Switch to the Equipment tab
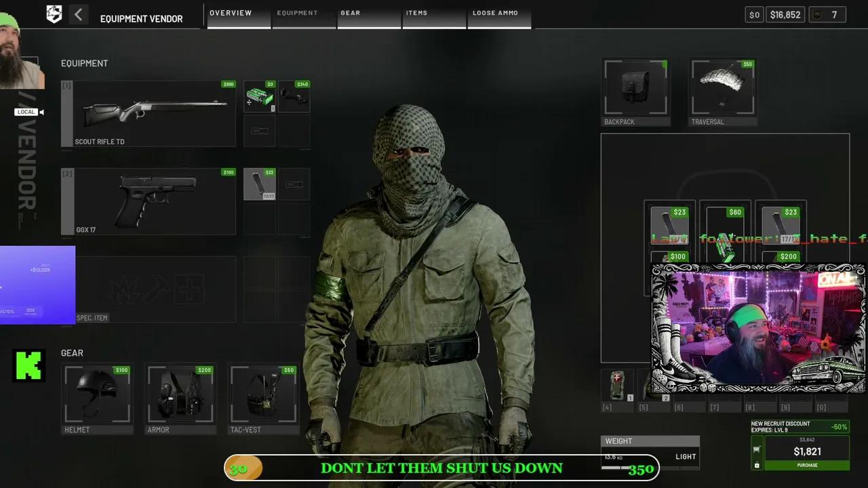 pyautogui.click(x=304, y=15)
